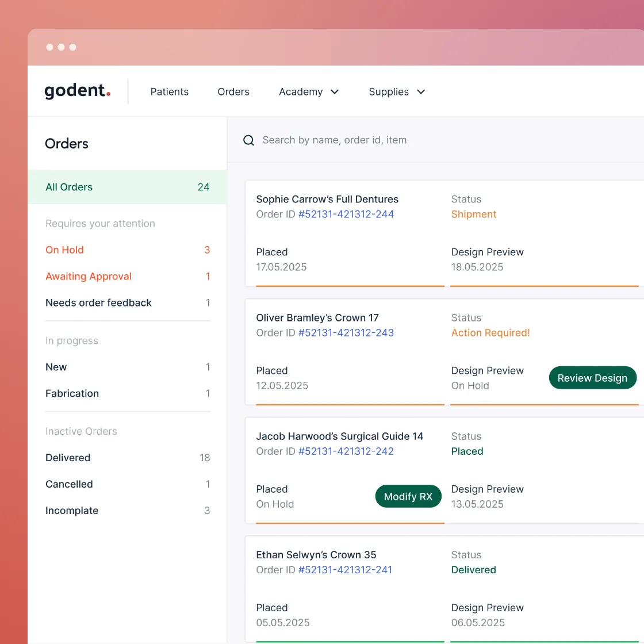The width and height of the screenshot is (644, 644).
Task: Open Oliver Bramley's Crown 17 order
Action: point(317,317)
